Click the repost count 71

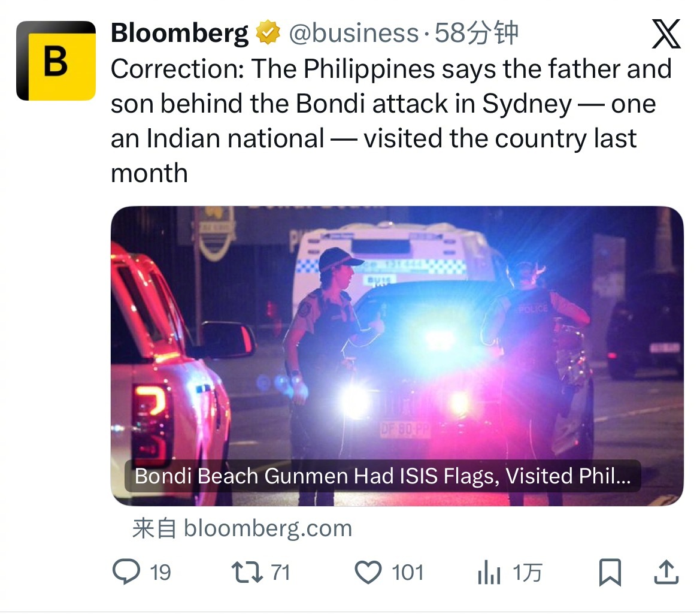pos(280,573)
